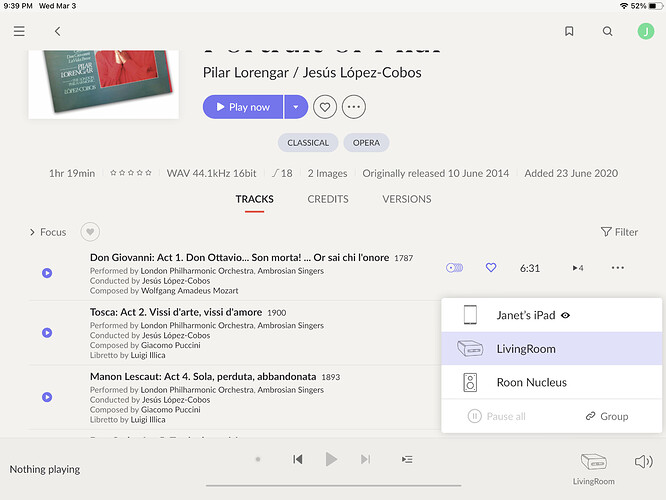Skip to the previous track
The height and width of the screenshot is (500, 666).
[x=298, y=459]
